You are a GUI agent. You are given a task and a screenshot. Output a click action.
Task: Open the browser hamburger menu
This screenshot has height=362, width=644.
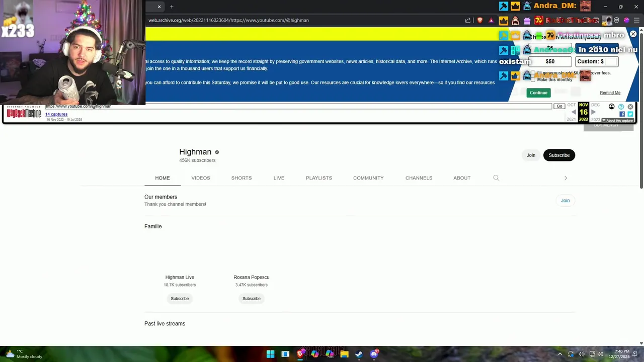coord(636,20)
